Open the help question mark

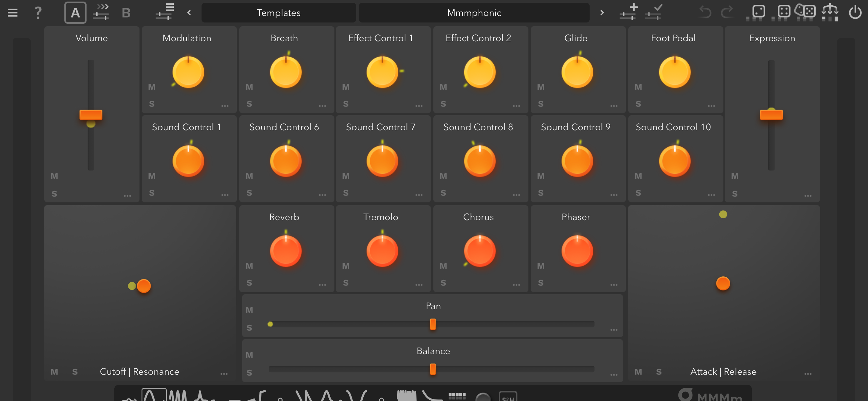click(38, 13)
